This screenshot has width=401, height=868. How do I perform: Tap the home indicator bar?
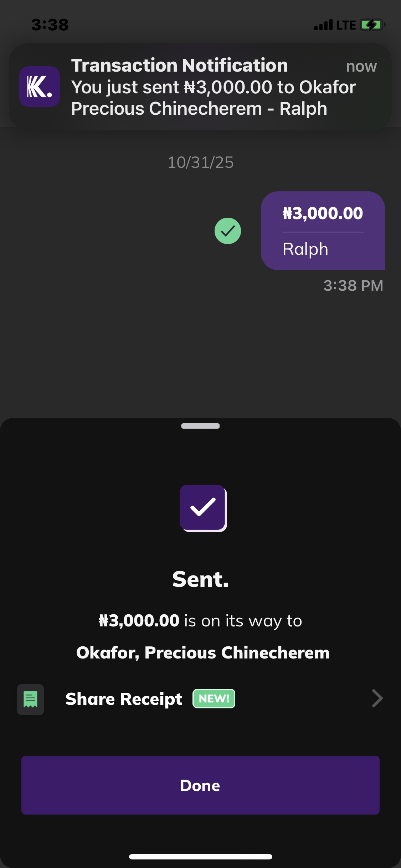(200, 857)
